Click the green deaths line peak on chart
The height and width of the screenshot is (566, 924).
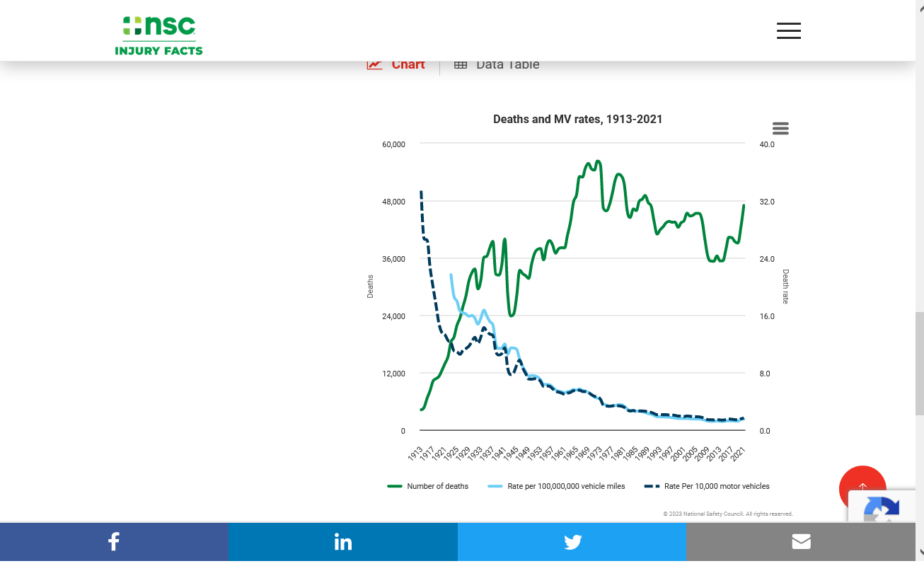(598, 162)
